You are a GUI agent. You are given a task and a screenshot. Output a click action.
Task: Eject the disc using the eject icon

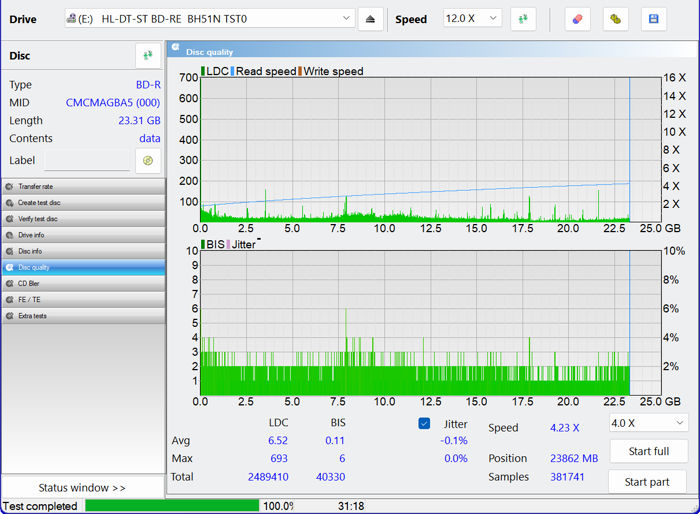[x=370, y=19]
